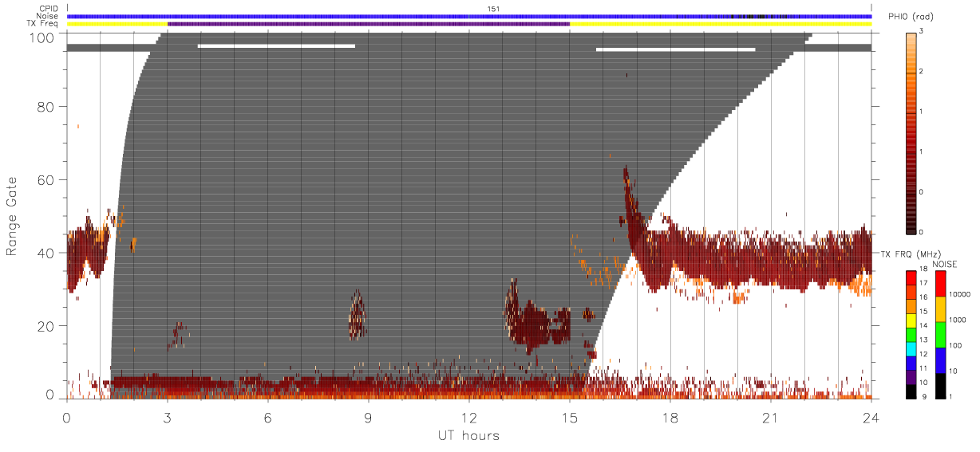
Task: Click the CPID value 151
Action: (x=492, y=9)
